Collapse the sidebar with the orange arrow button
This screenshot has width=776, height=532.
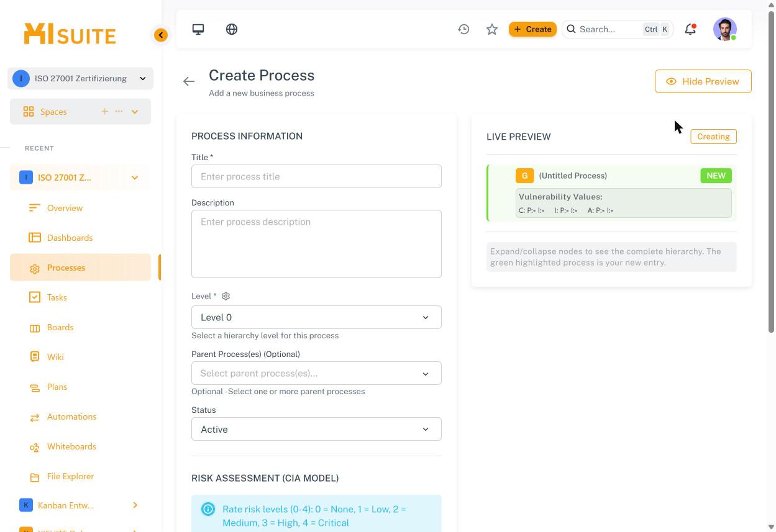point(161,35)
